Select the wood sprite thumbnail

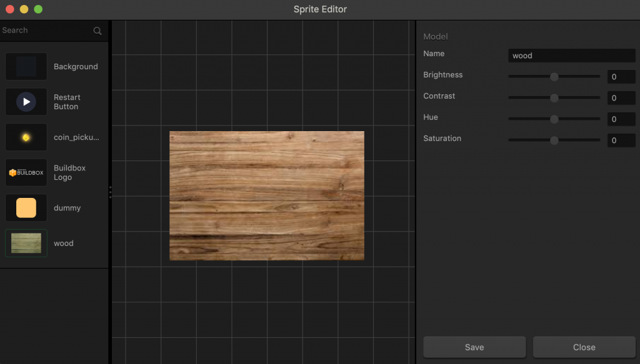[x=26, y=243]
